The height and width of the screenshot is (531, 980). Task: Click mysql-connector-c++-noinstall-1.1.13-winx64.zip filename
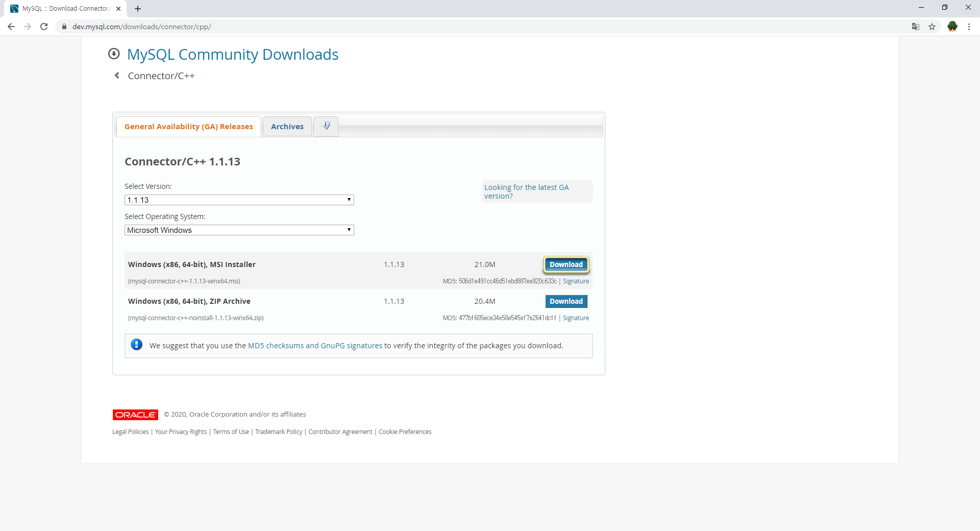[x=196, y=318]
